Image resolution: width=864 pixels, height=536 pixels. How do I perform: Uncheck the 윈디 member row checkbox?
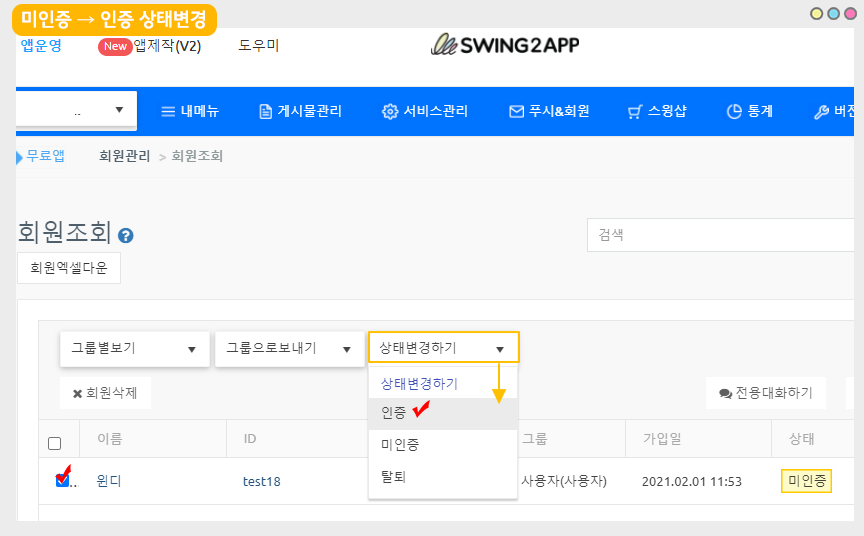click(62, 481)
